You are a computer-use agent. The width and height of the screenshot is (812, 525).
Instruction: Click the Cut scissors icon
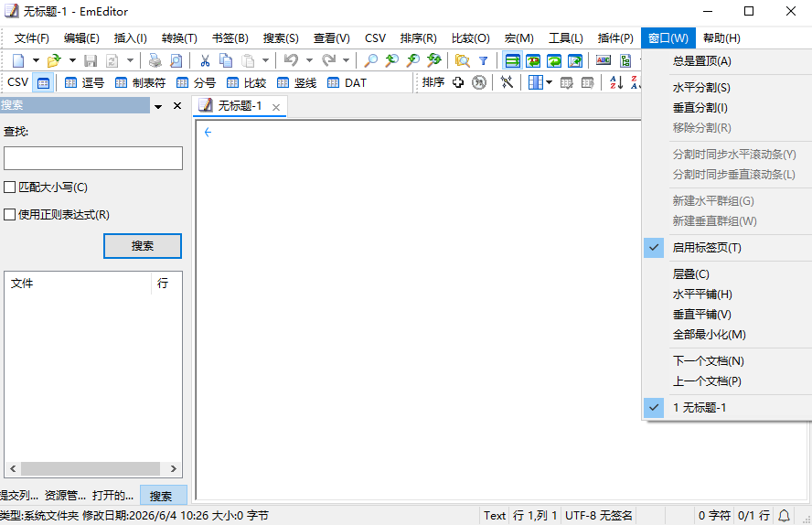(205, 60)
